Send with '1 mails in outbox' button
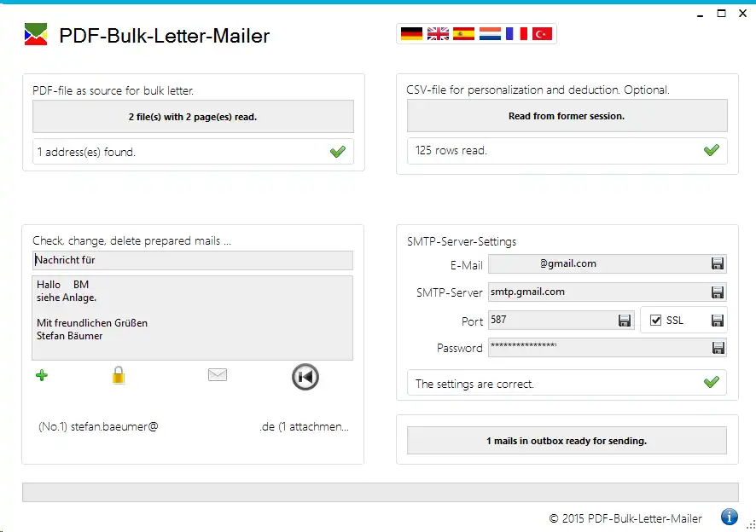756x532 pixels. tap(567, 441)
